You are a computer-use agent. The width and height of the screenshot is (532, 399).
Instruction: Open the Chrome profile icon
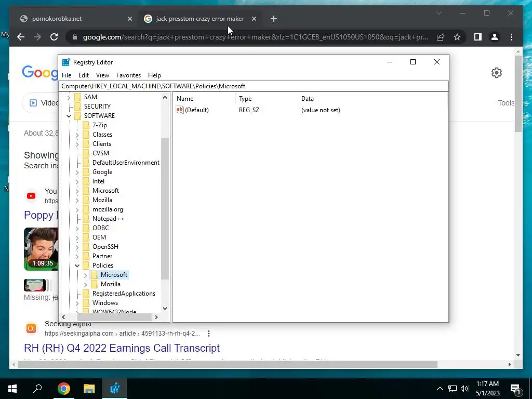click(x=495, y=37)
